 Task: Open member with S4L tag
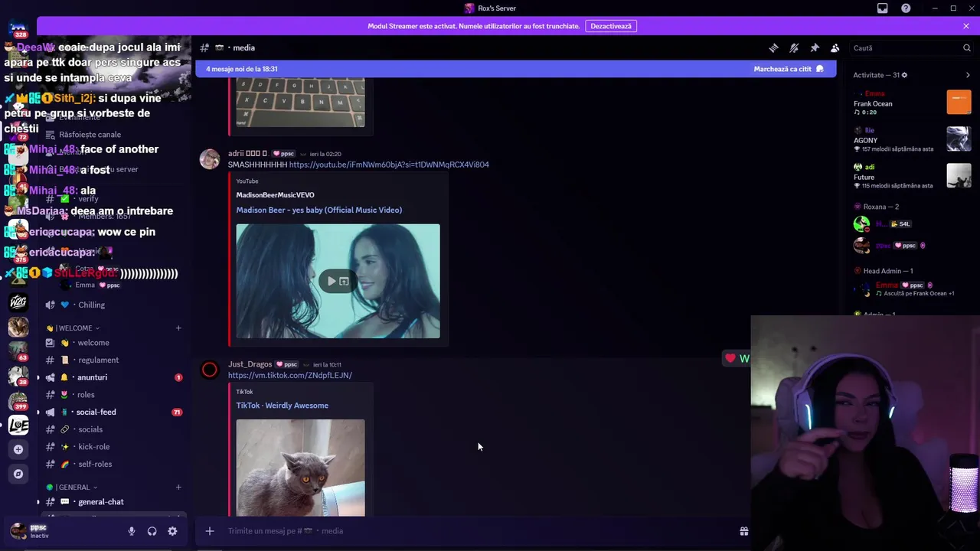[913, 224]
